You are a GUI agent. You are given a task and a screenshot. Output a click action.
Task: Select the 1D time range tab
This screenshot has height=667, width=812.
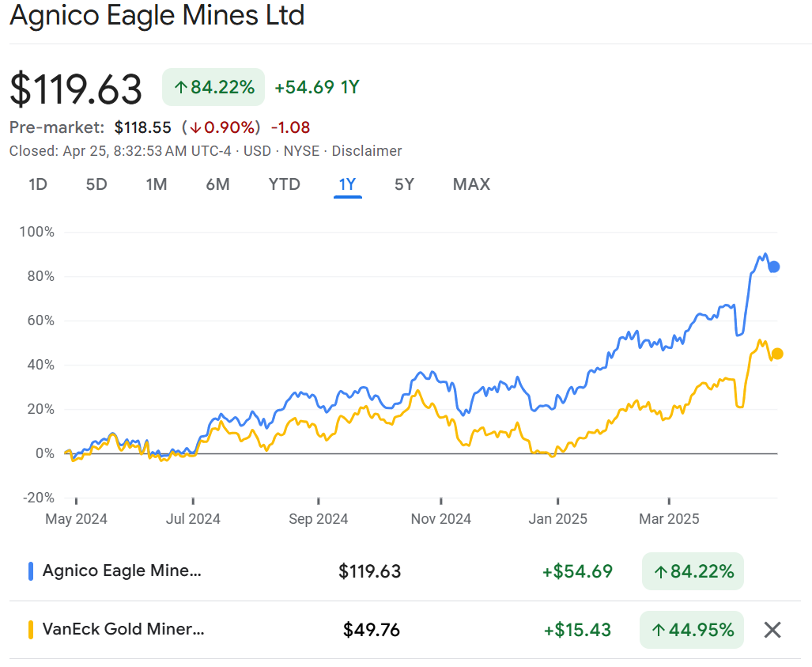pyautogui.click(x=38, y=184)
